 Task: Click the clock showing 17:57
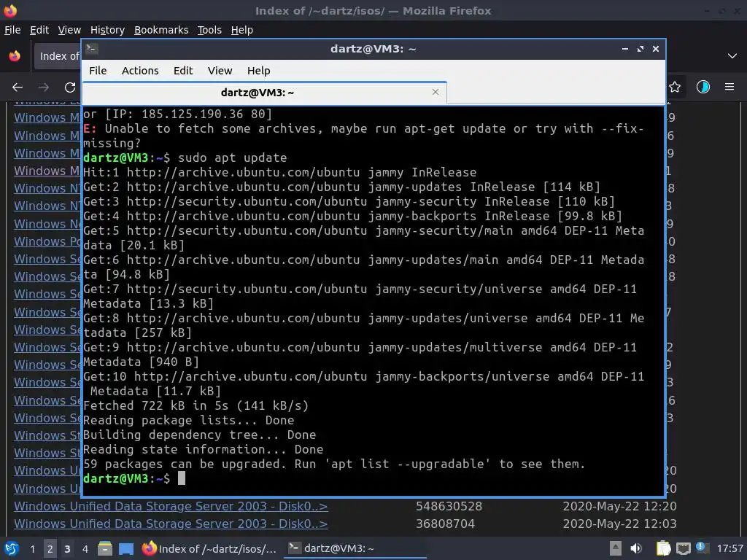[x=729, y=548]
